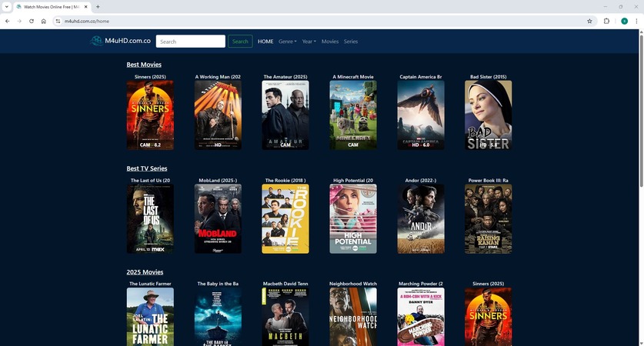Click the M4uHD.com.co site logo
Screen dimensions: 644x346
120,42
